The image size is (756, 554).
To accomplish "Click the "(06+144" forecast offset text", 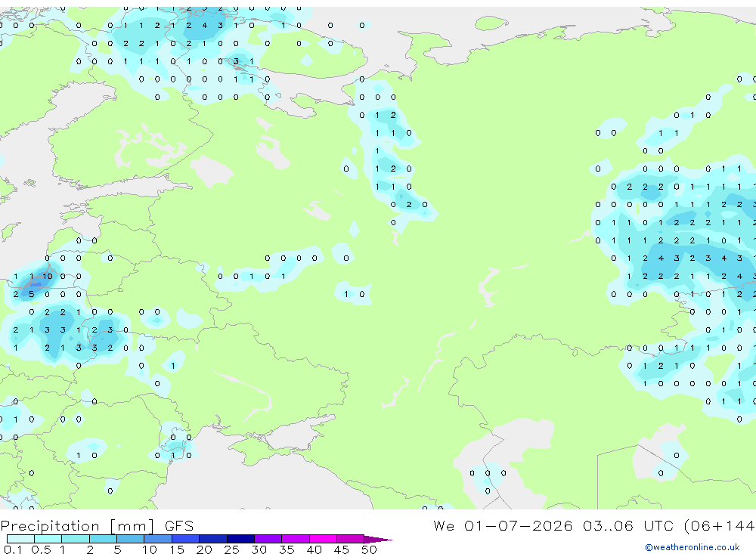I will [718, 526].
